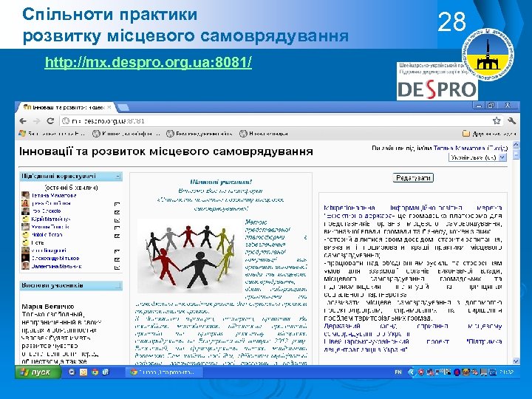Bookmark page with the star icon
Screen dimensions: 532x399
click(x=497, y=120)
